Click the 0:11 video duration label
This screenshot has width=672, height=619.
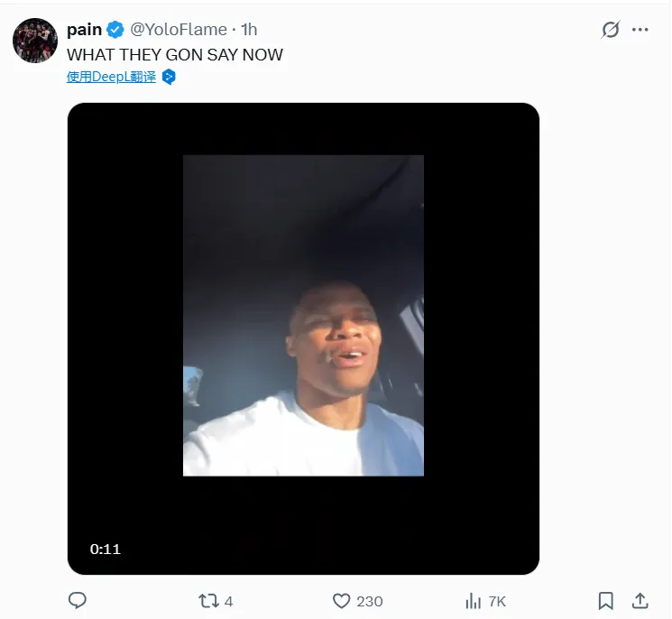[106, 549]
